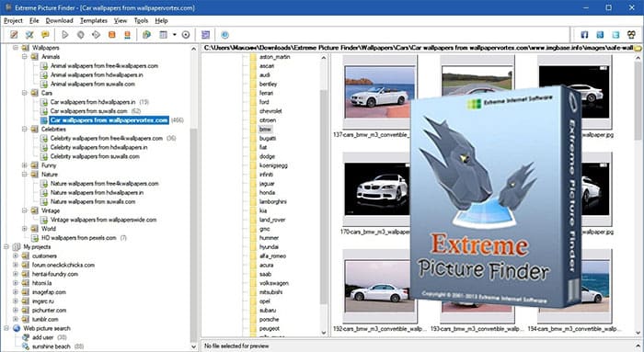This screenshot has width=644, height=352.
Task: Collapse the Animals tree node
Action: pos(25,57)
